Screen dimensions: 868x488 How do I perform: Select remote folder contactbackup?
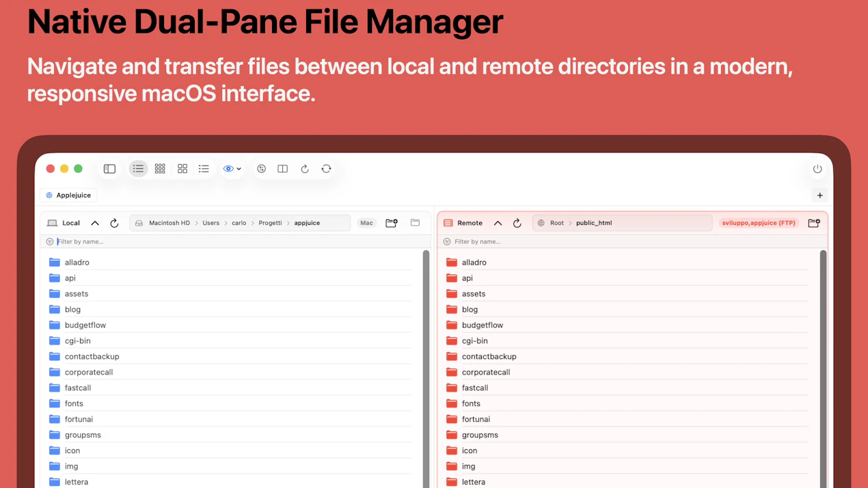(627, 357)
